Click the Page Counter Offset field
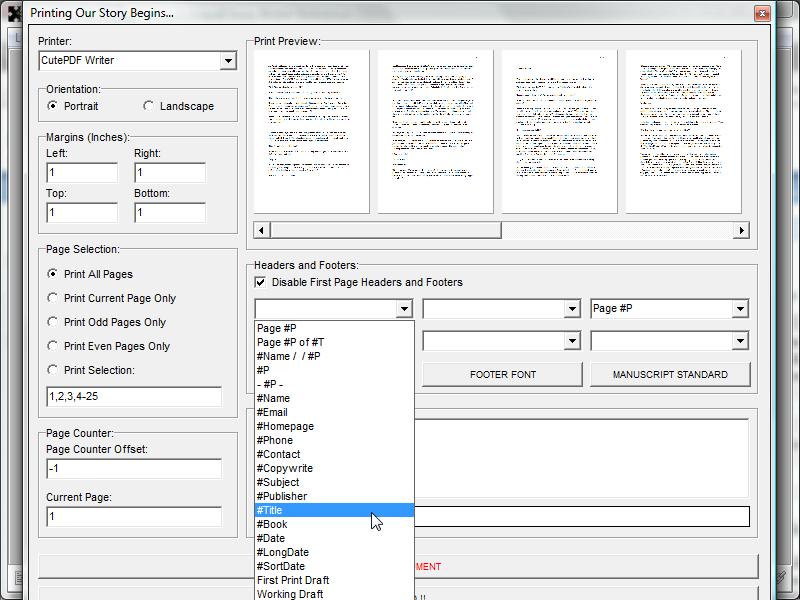 134,469
